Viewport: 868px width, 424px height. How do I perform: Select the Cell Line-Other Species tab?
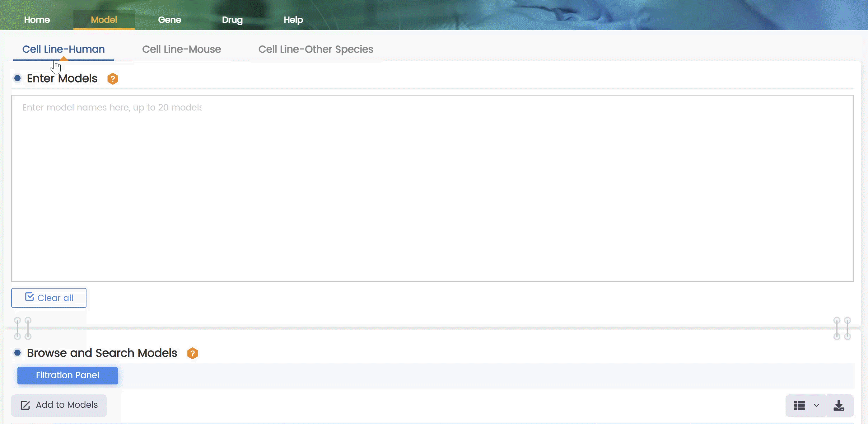point(315,49)
